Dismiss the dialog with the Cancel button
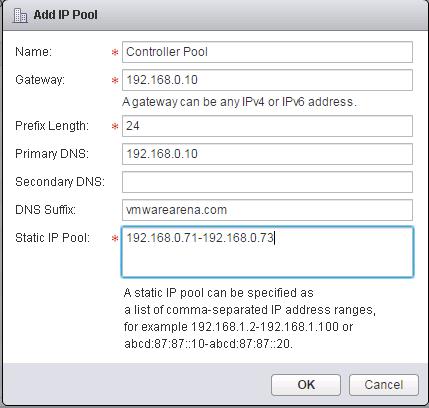This screenshot has width=429, height=408. [384, 385]
